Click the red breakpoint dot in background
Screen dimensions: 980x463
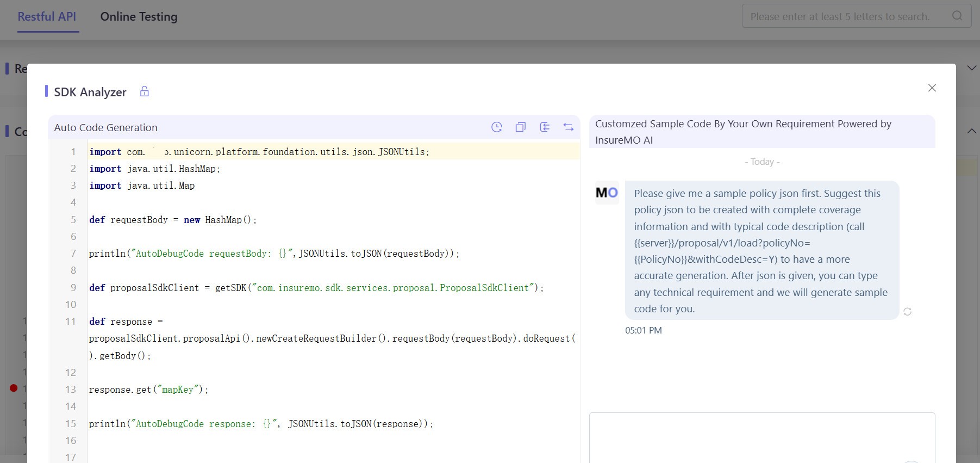click(x=14, y=388)
